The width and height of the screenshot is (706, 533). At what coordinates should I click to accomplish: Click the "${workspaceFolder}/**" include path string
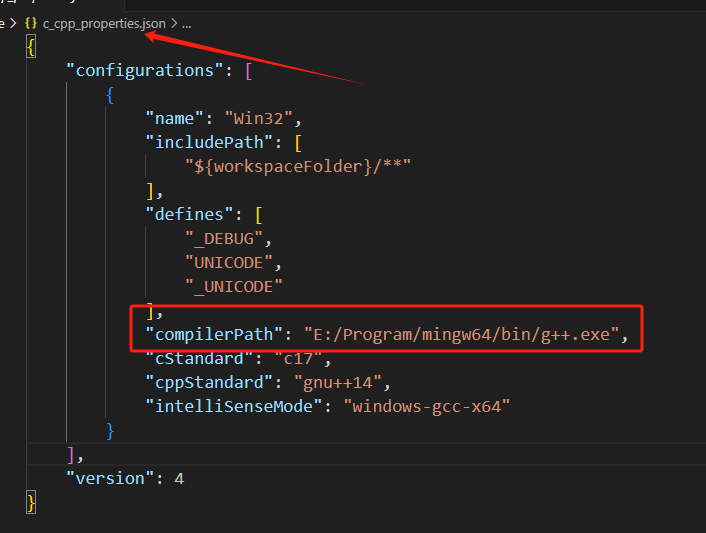[x=298, y=165]
